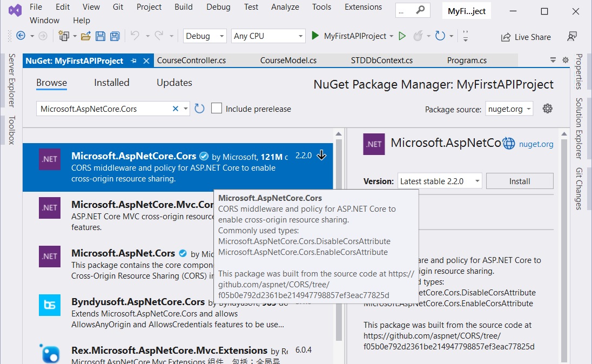Refresh the NuGet package search results
The height and width of the screenshot is (364, 592).
click(199, 109)
